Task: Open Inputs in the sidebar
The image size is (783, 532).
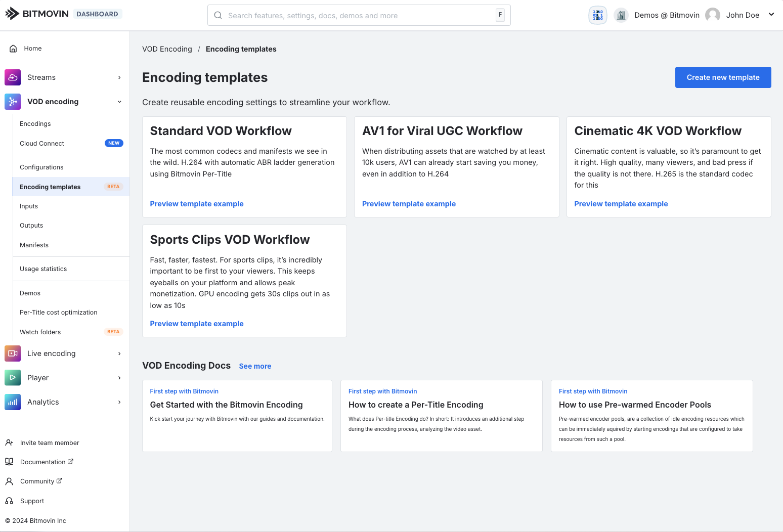Action: [x=71, y=206]
